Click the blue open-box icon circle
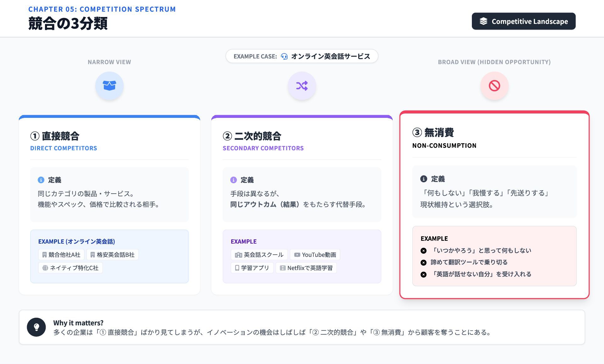This screenshot has width=604, height=364. [109, 85]
